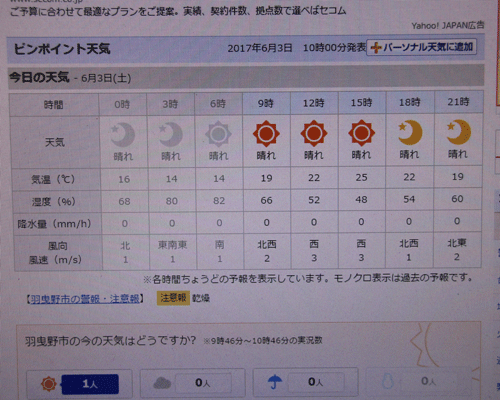
Task: Click the Yahoo! JAPAN広告 label
Action: [x=447, y=25]
